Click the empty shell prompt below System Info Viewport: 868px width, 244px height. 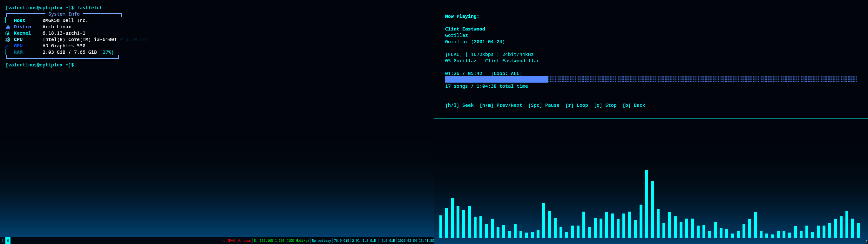40,65
